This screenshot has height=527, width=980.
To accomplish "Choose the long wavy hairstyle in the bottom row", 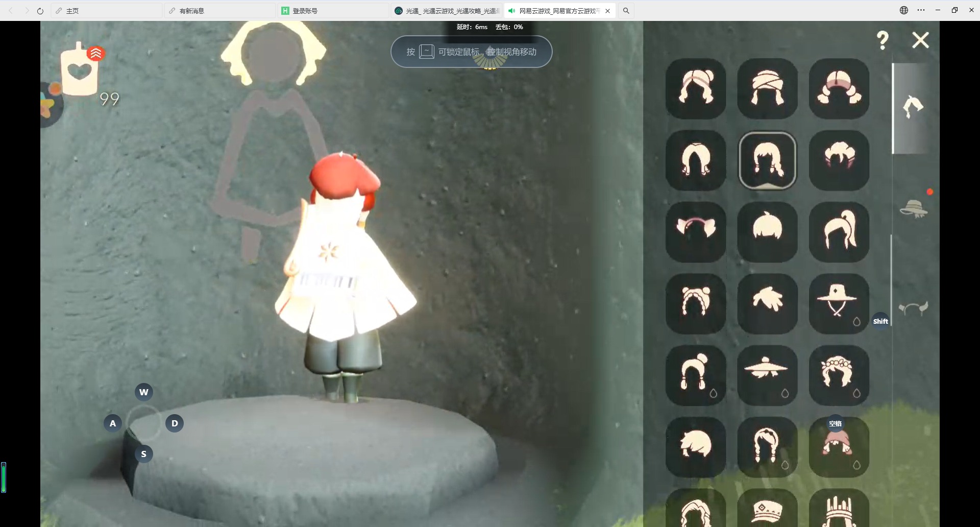I will pyautogui.click(x=696, y=508).
